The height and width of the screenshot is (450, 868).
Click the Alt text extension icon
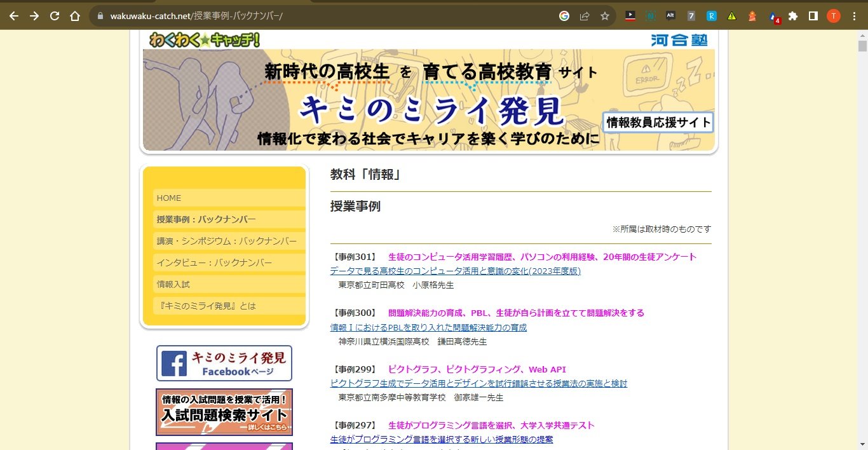(670, 15)
